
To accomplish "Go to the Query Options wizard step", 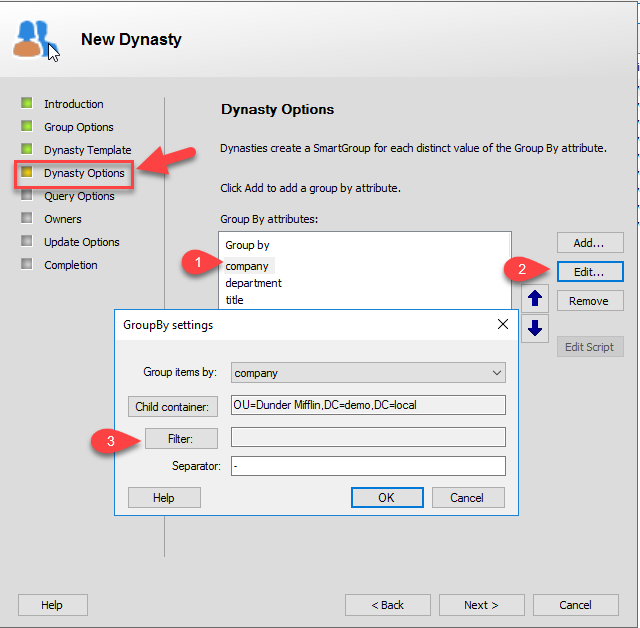I will point(79,196).
